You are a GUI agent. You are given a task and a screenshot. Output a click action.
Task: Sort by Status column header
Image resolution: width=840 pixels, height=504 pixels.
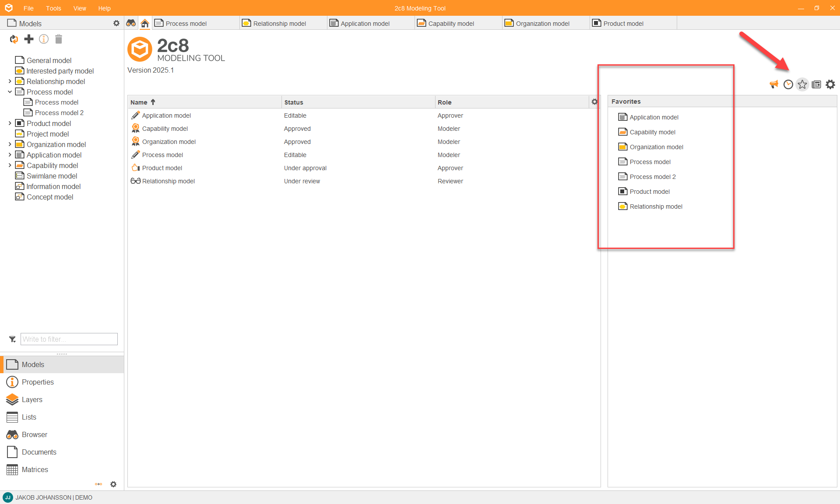[358, 102]
